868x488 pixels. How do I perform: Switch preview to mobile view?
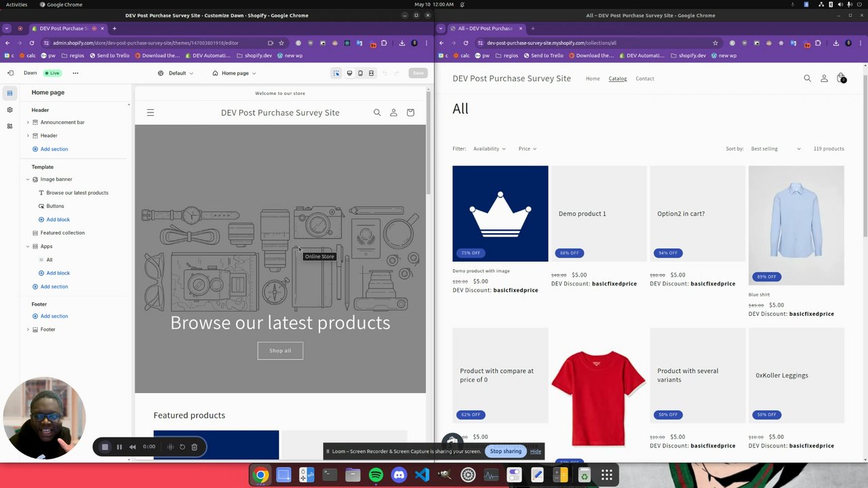click(x=360, y=73)
